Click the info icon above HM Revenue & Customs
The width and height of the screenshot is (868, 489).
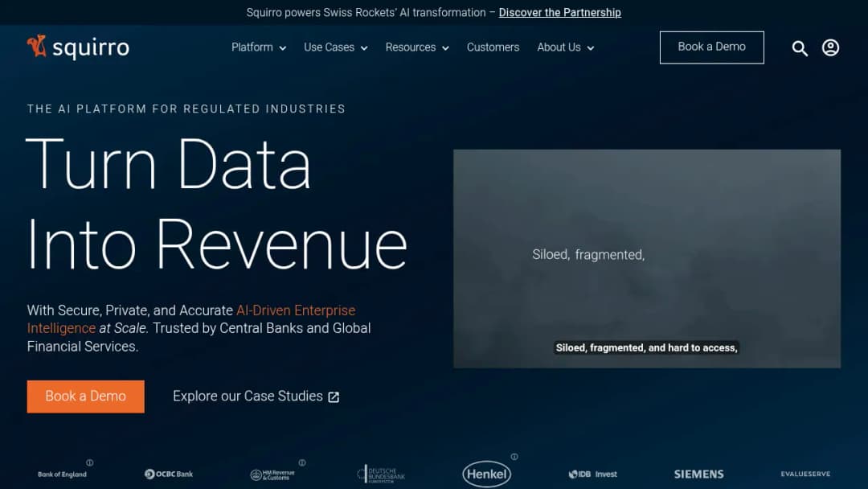click(302, 462)
